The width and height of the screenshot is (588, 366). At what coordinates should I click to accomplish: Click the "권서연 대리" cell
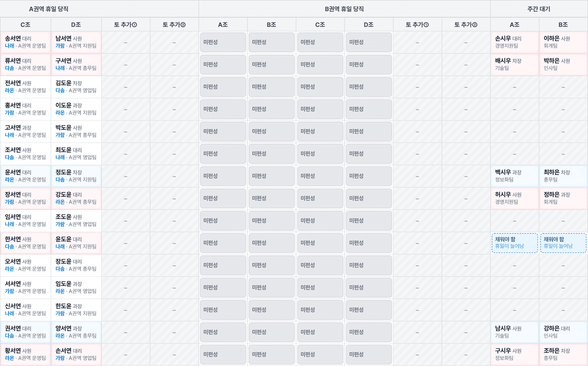point(26,332)
